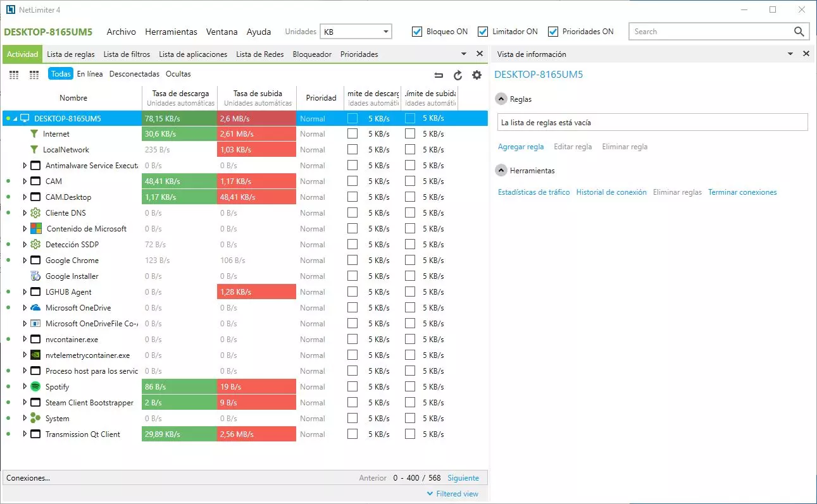The height and width of the screenshot is (504, 817).
Task: Switch to the Lista de filtros tab
Action: point(127,54)
